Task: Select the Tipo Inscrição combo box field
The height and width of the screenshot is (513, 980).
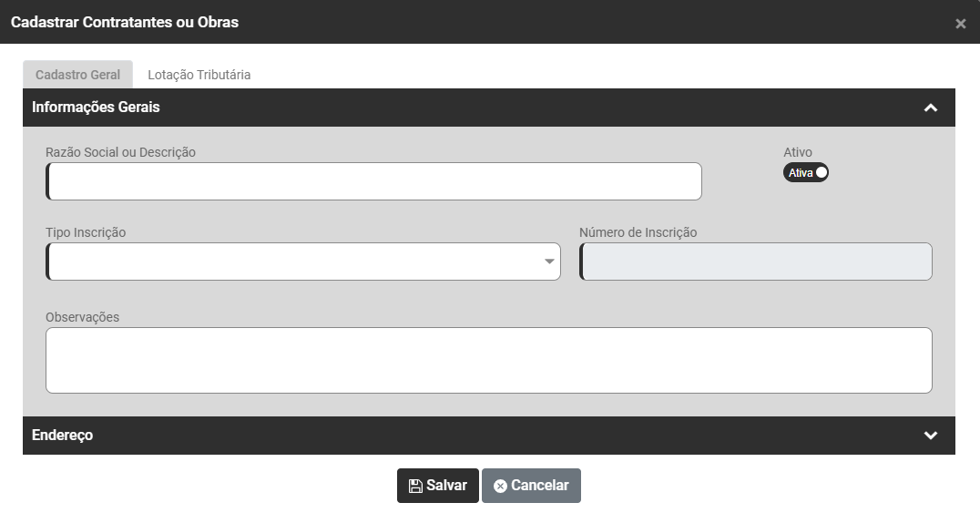Action: point(291,262)
